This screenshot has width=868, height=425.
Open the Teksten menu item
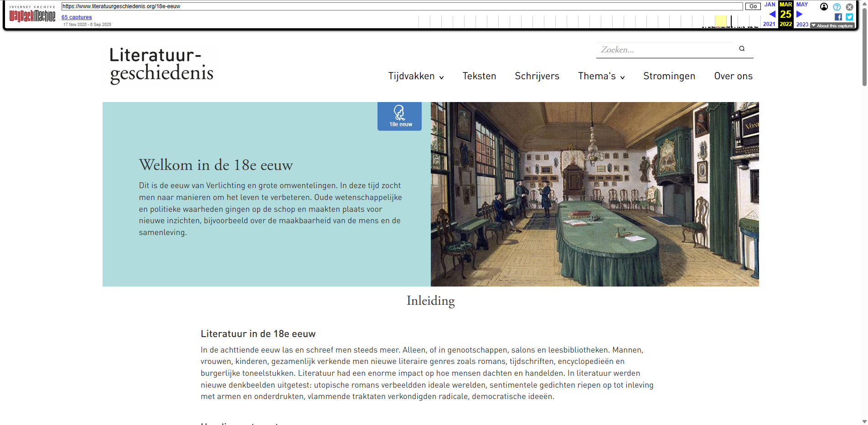tap(479, 76)
